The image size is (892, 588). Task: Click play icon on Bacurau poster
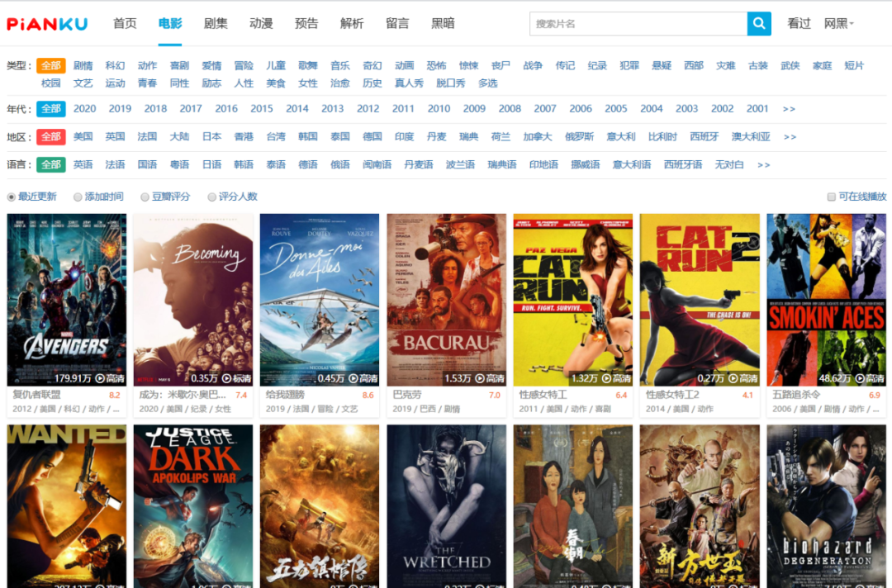pyautogui.click(x=480, y=378)
